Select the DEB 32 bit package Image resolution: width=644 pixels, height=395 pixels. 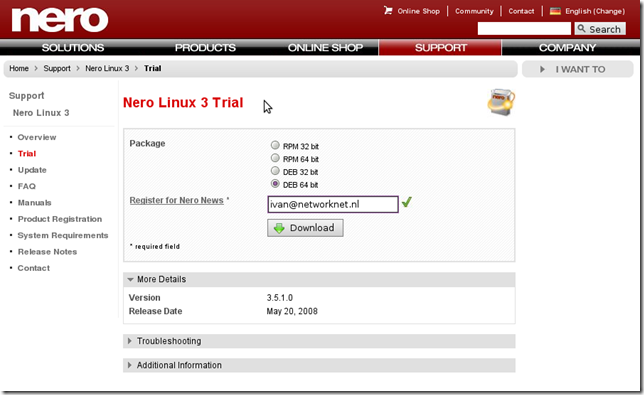[x=275, y=171]
